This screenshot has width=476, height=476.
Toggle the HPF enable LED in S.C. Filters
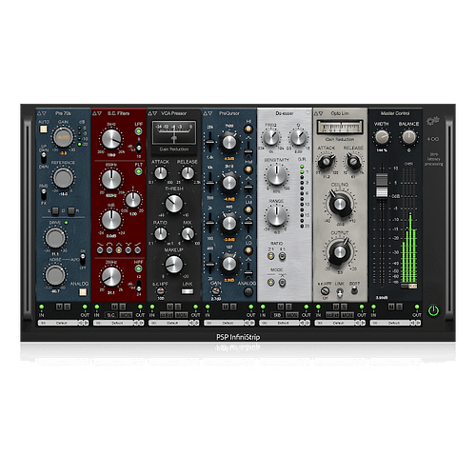point(139,268)
